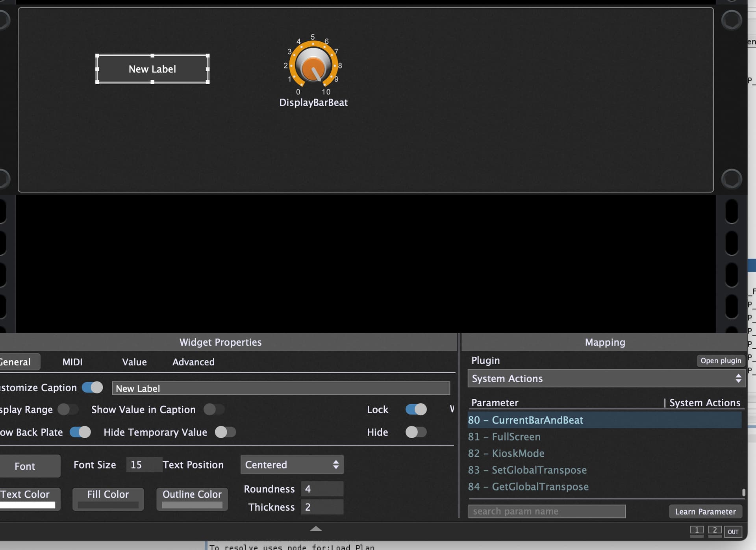
Task: Collapse the widget properties panel arrow
Action: pos(315,529)
